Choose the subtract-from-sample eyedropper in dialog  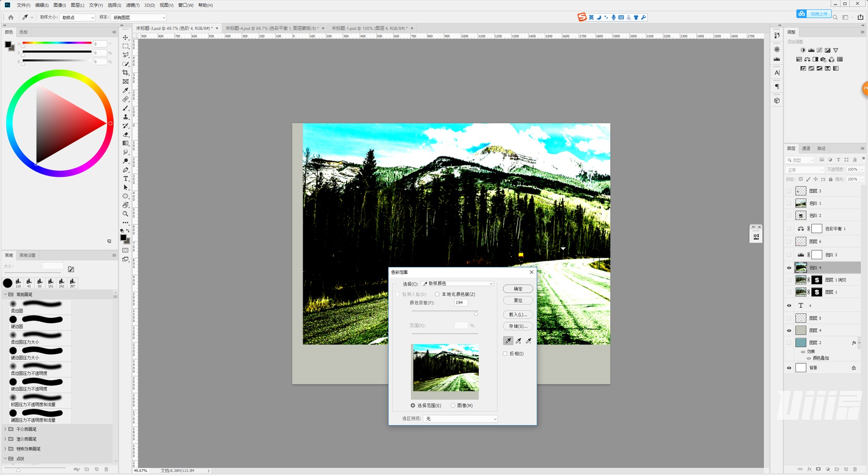point(528,341)
